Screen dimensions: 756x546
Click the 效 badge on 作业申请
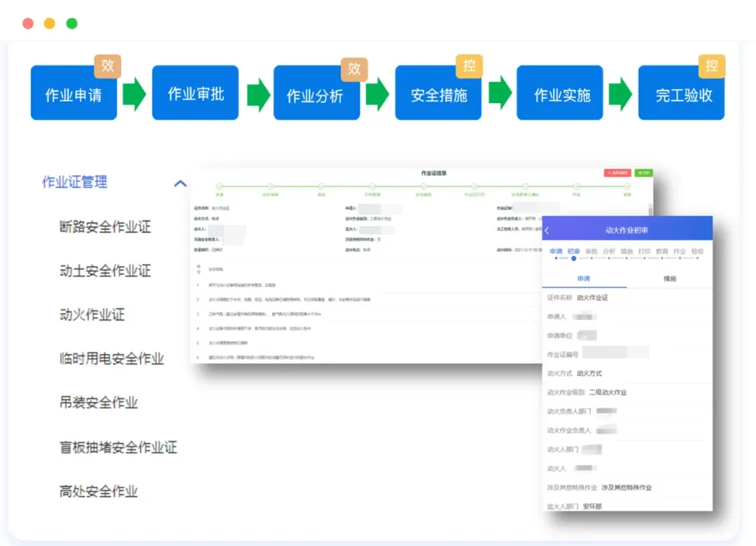[108, 66]
